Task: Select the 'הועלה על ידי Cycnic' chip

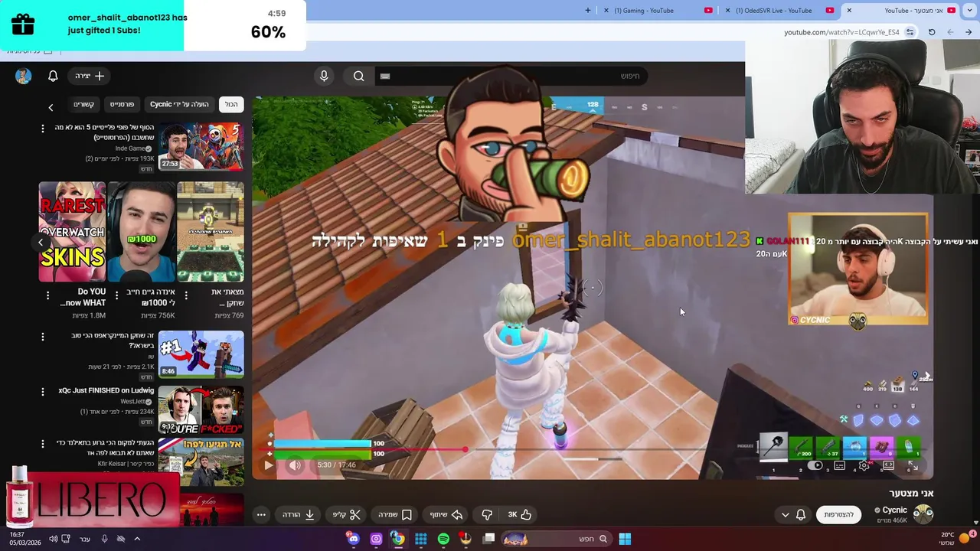Action: [x=179, y=104]
